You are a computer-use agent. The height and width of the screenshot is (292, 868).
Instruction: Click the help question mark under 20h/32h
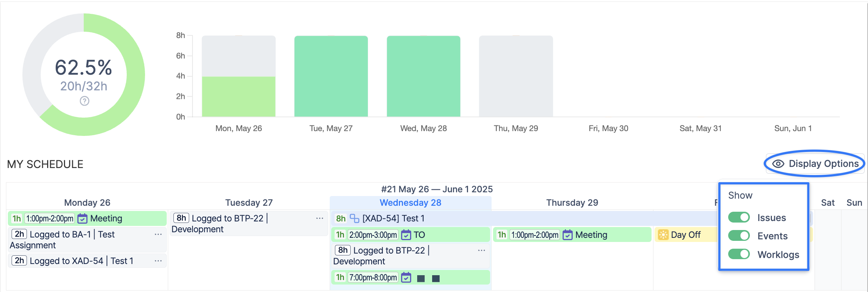pos(84,101)
